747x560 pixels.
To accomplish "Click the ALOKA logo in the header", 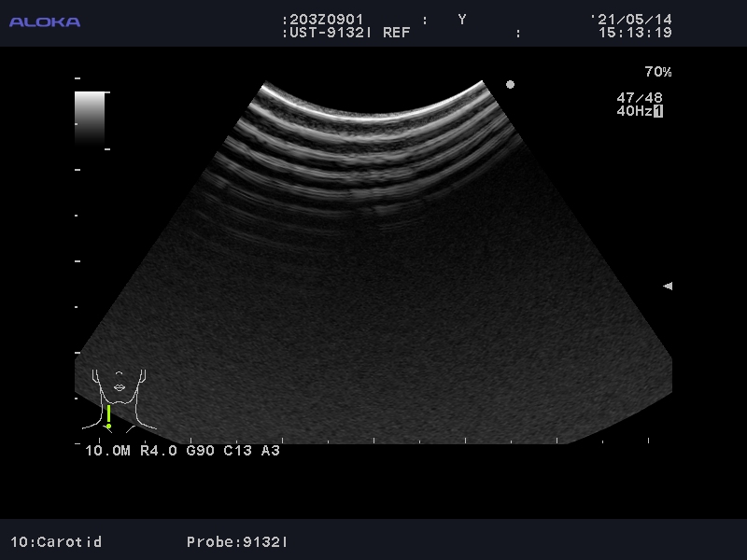I will [45, 21].
